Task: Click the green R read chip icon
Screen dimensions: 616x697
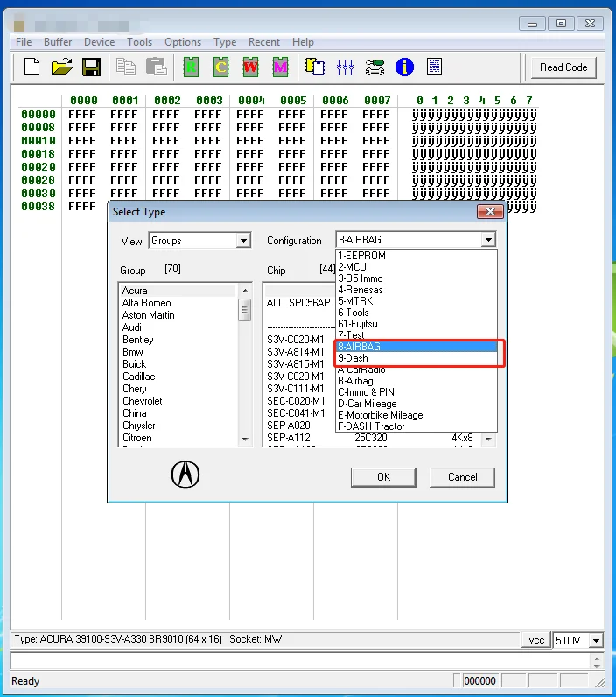Action: [x=191, y=67]
